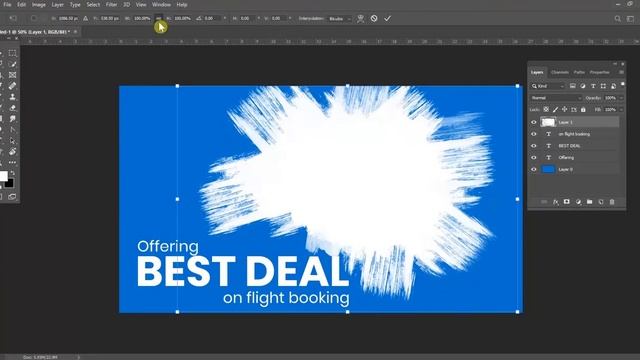Filter for shape layers icon
This screenshot has height=360, width=640.
click(603, 86)
